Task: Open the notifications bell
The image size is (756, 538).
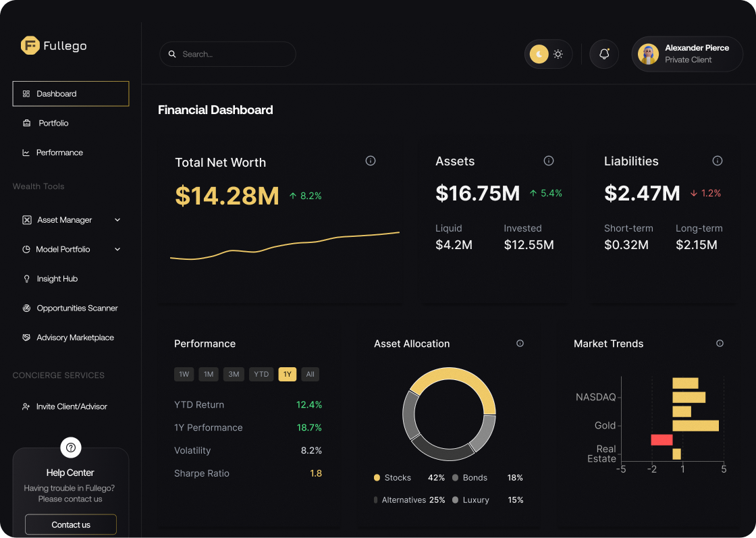Action: pos(603,54)
